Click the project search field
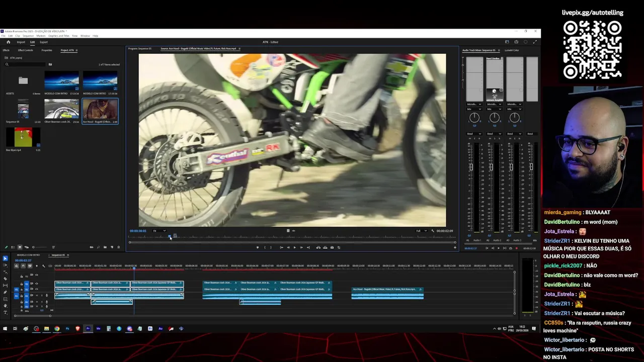This screenshot has height=362, width=644. pos(25,64)
